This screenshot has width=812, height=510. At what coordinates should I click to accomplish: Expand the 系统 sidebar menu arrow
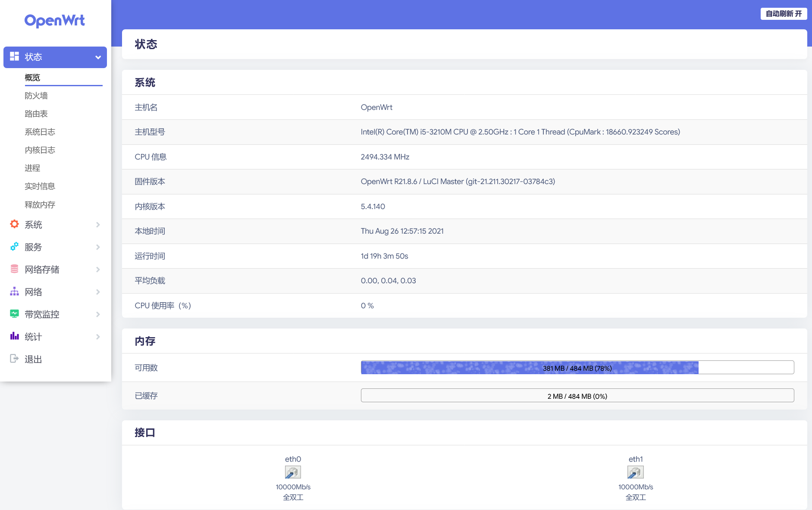tap(98, 225)
